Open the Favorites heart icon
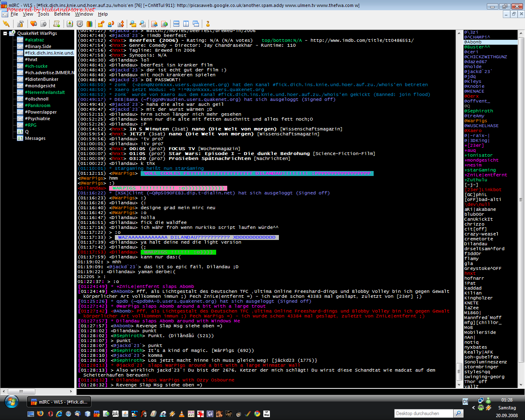This screenshot has height=420, width=525. coord(34,24)
